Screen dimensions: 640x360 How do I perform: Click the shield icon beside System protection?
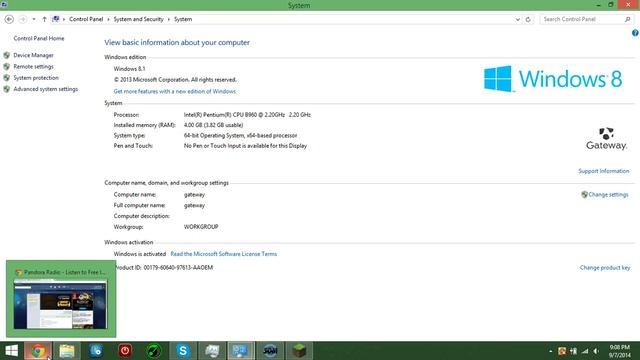(7, 78)
